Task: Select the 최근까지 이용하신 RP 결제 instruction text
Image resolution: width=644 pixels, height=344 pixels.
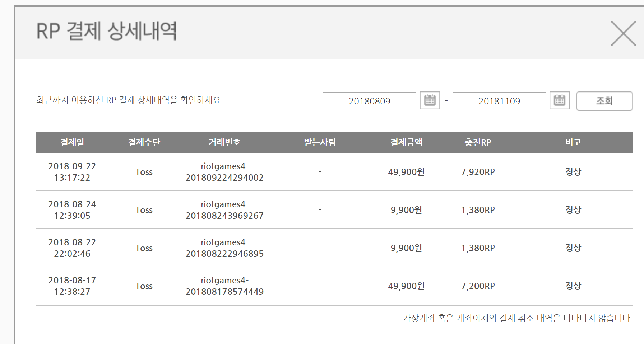Action: click(x=130, y=100)
